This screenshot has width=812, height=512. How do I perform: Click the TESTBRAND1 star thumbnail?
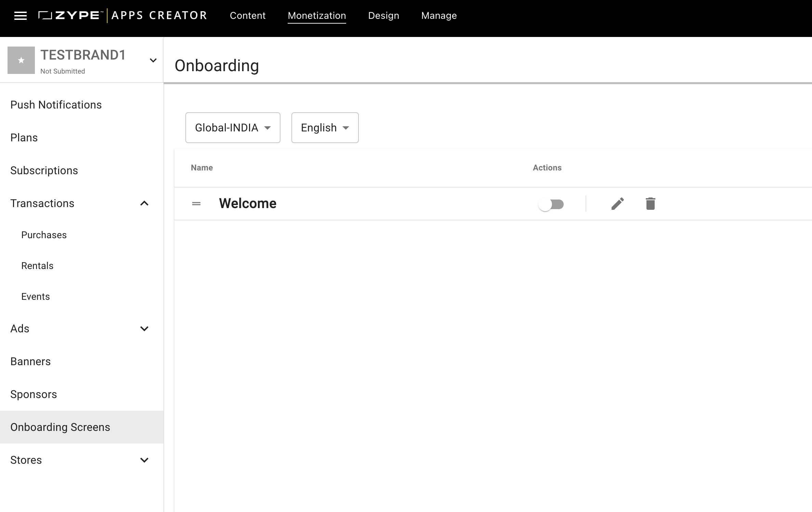[x=21, y=60]
